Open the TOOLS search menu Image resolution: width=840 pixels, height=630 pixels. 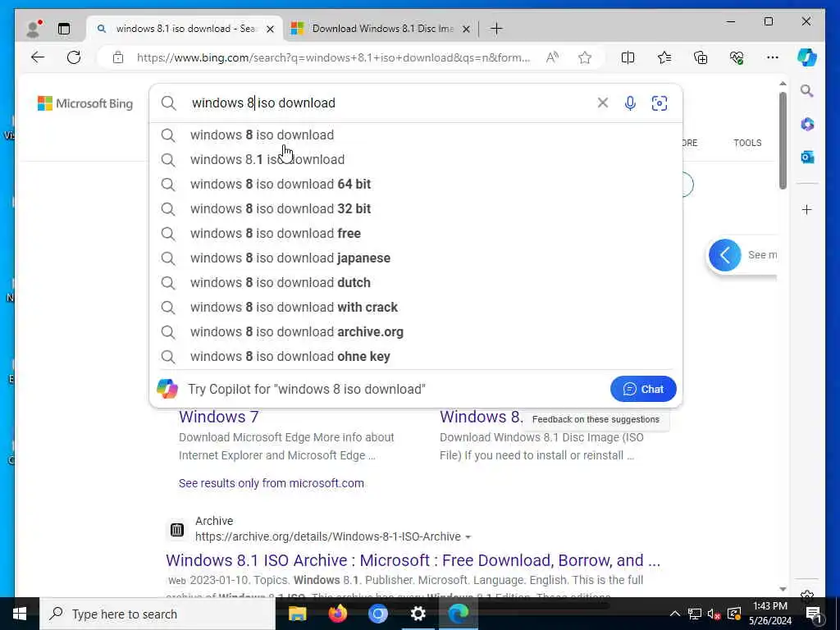[747, 143]
